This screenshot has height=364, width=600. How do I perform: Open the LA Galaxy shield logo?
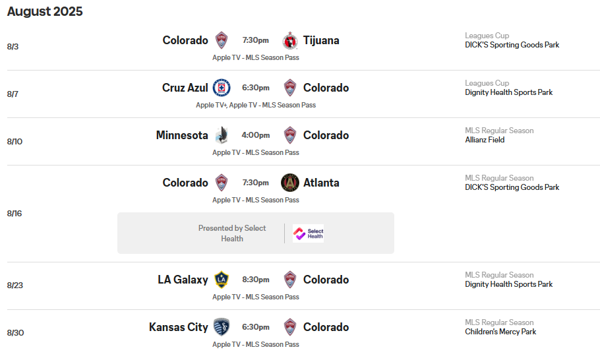(x=222, y=280)
